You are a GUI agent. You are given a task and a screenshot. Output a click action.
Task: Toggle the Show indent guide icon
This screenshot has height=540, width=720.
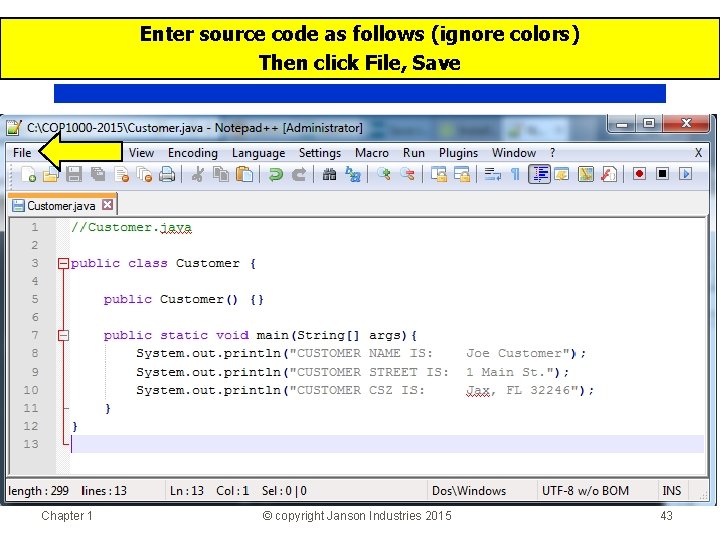pyautogui.click(x=539, y=174)
